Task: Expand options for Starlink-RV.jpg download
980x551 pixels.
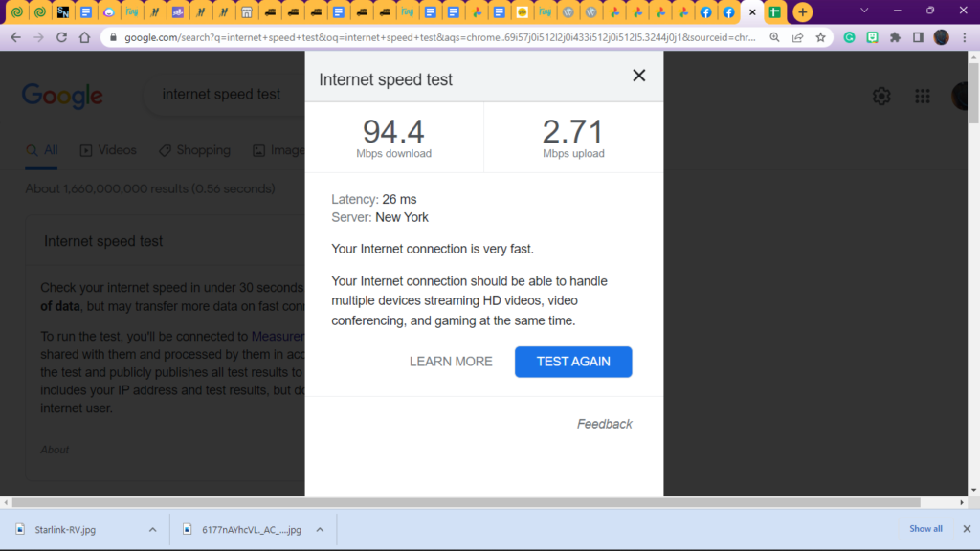Action: [x=152, y=529]
